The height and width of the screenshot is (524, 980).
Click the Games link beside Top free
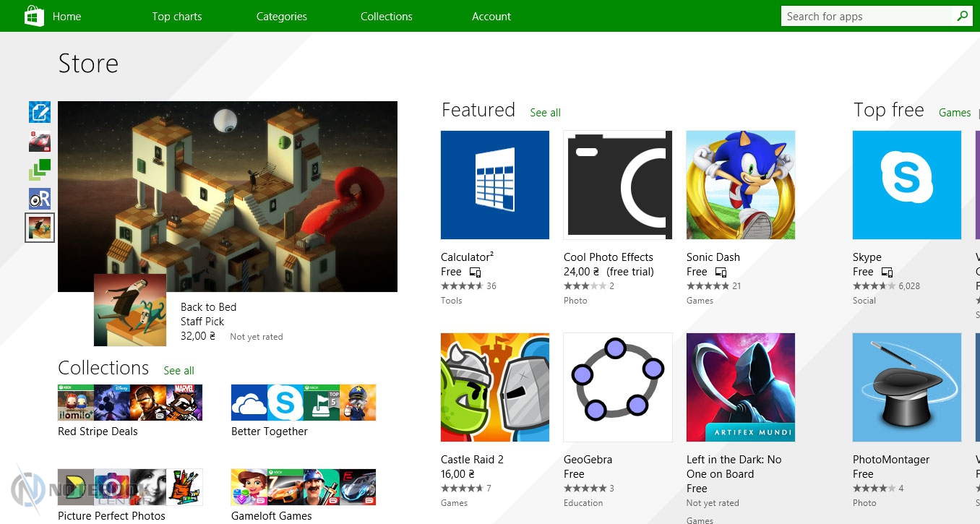pyautogui.click(x=955, y=113)
